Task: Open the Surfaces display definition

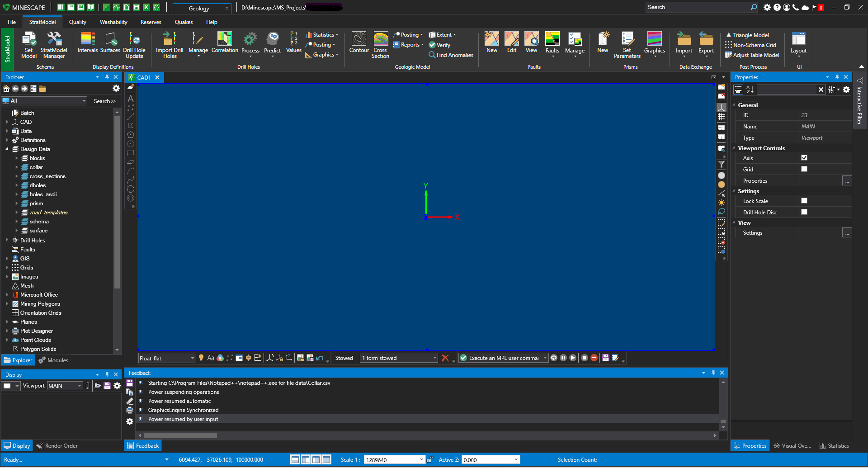Action: point(110,42)
